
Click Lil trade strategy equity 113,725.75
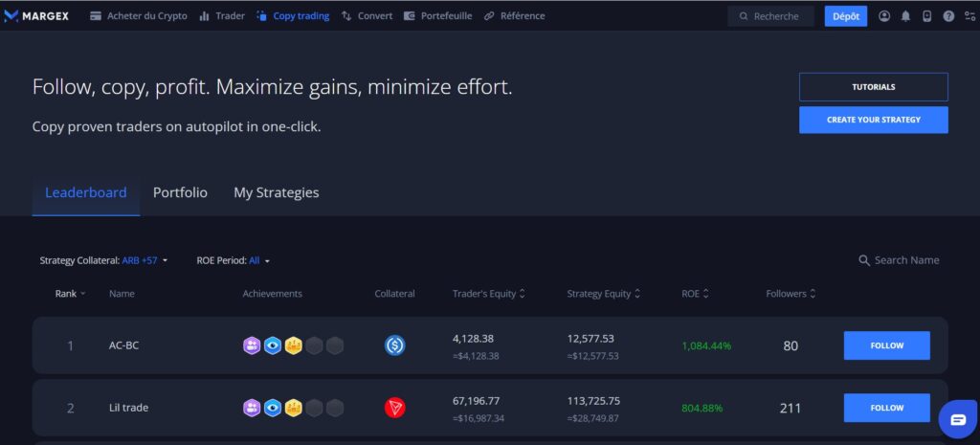(593, 401)
